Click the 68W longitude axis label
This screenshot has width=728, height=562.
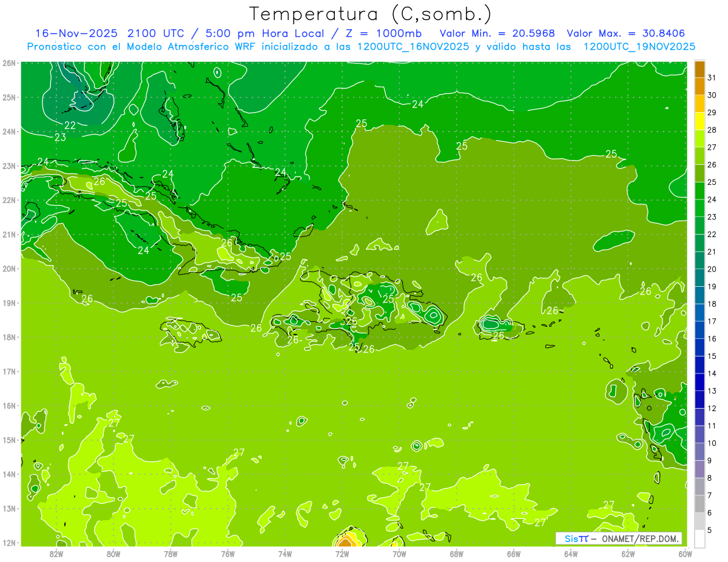tap(457, 554)
